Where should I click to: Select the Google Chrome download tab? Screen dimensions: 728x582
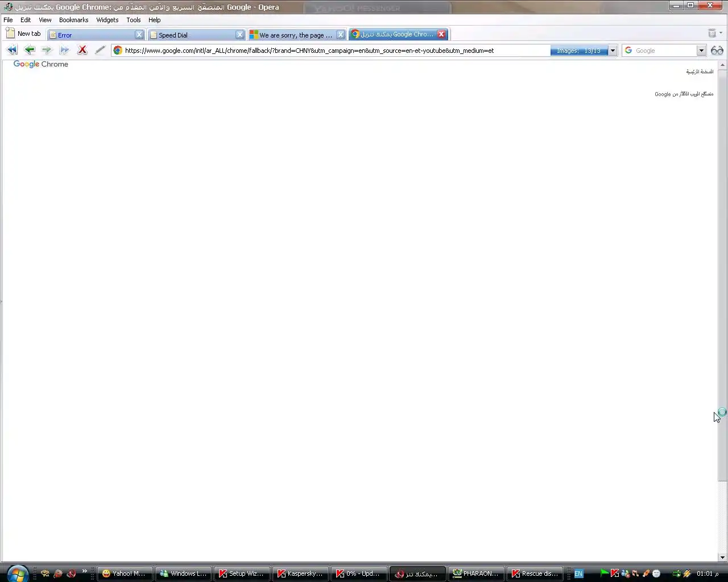394,34
